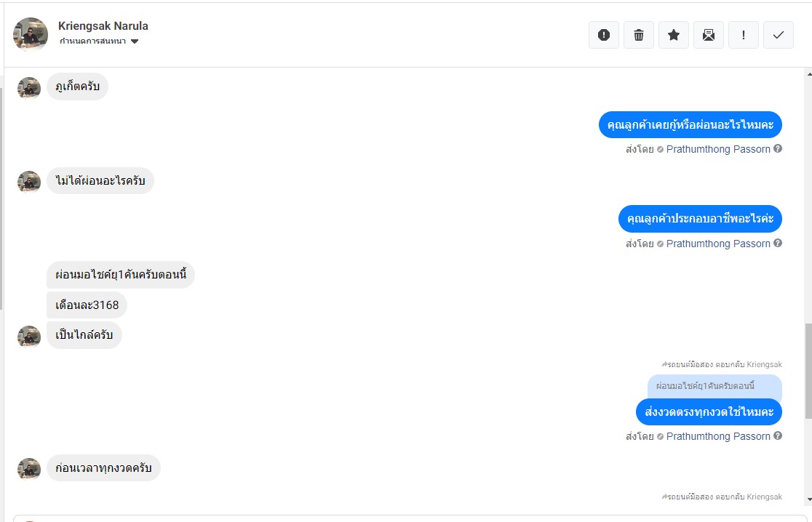Click scrollbar down arrow in chat

808,499
